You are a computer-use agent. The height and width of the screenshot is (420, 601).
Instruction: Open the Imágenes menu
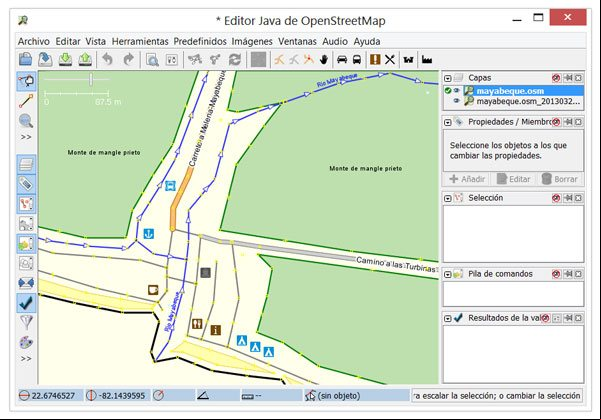click(252, 41)
